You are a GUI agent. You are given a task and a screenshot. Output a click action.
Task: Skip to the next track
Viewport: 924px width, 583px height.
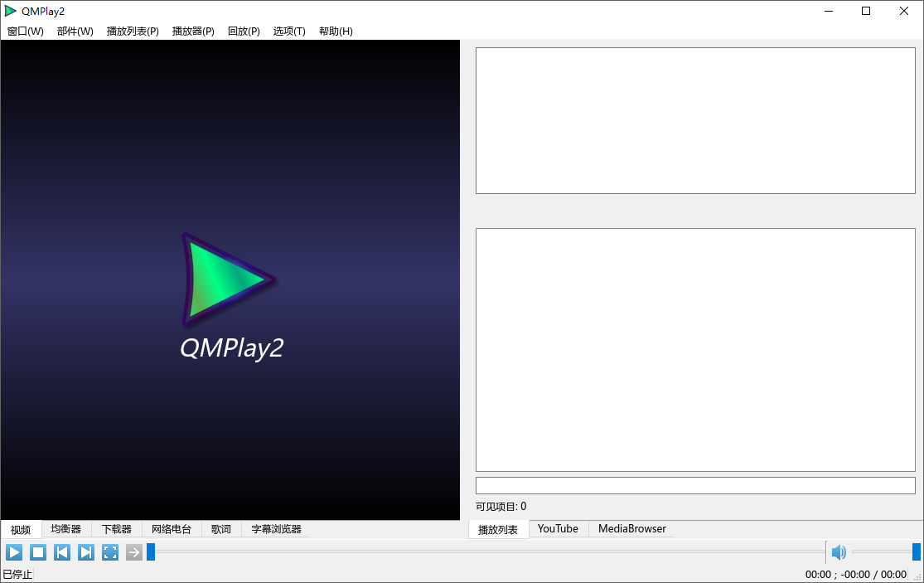[x=86, y=552]
